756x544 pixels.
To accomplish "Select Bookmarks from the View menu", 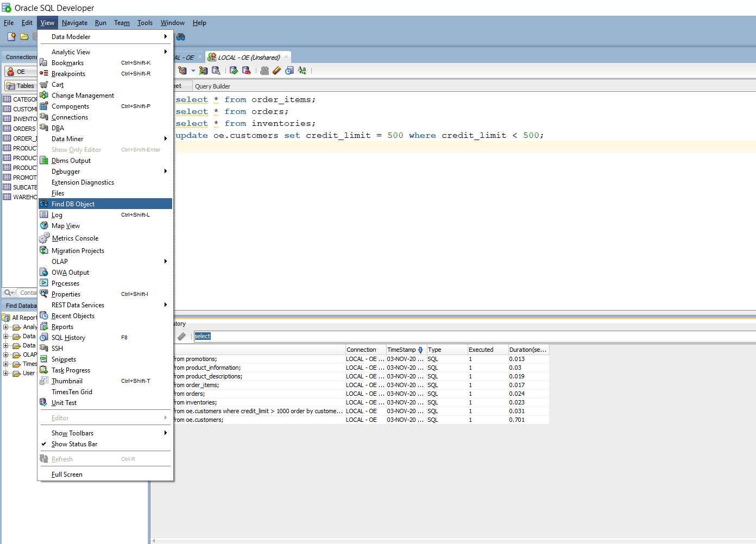I will [x=105, y=63].
